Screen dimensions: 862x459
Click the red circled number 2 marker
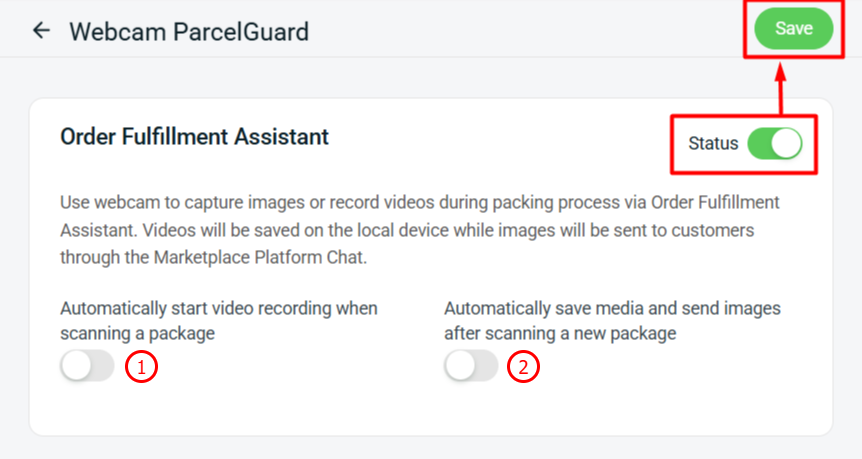(523, 367)
